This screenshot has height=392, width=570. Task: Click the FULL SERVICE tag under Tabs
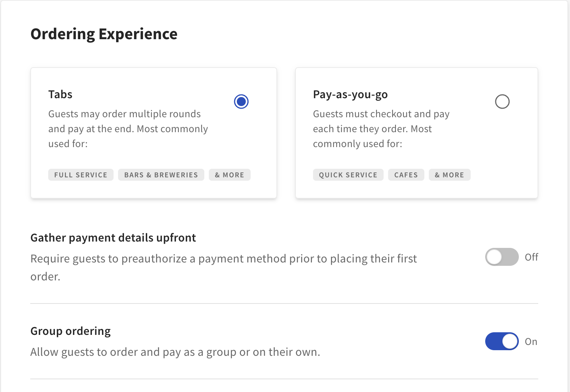(81, 174)
